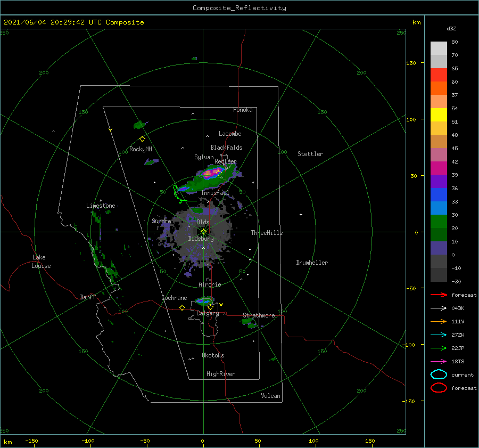The height and width of the screenshot is (448, 479).
Task: Click the Limestone label
Action: tap(101, 206)
